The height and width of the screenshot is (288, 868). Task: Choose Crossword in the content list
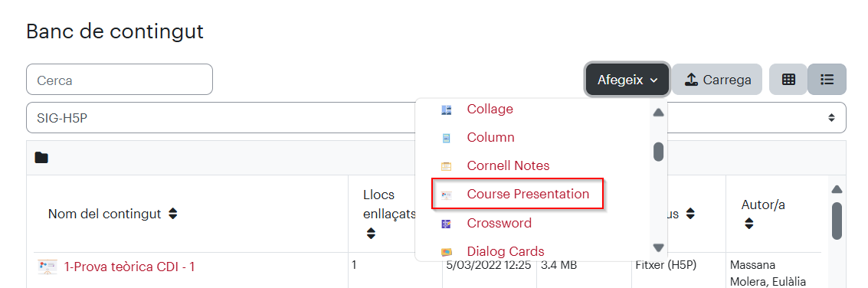(x=500, y=223)
